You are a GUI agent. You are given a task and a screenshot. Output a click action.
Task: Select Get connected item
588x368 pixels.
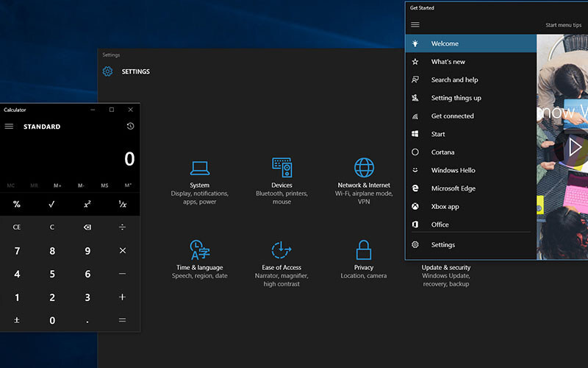click(x=471, y=116)
